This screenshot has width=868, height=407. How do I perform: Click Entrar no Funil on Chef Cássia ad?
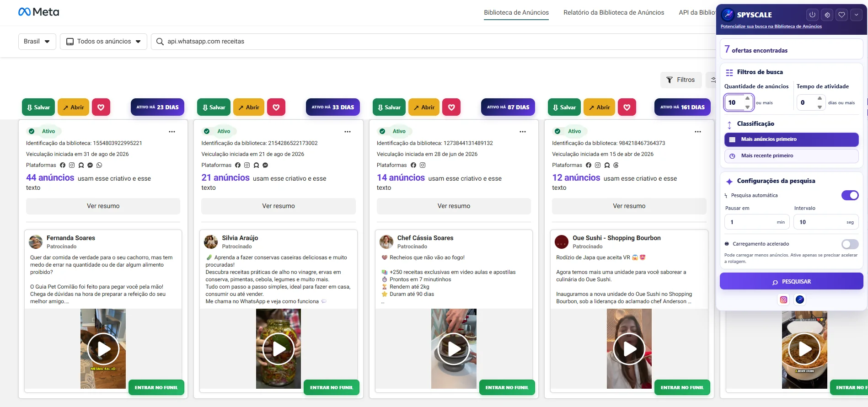507,388
